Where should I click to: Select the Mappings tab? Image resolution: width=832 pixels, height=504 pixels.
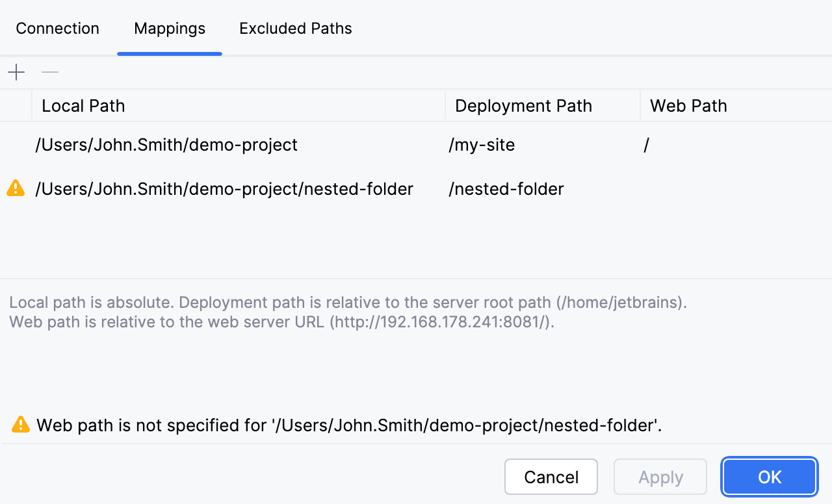click(170, 29)
